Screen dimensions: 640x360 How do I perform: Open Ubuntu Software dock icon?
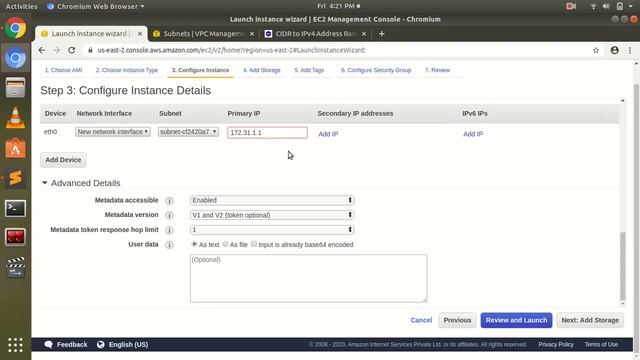tap(16, 148)
